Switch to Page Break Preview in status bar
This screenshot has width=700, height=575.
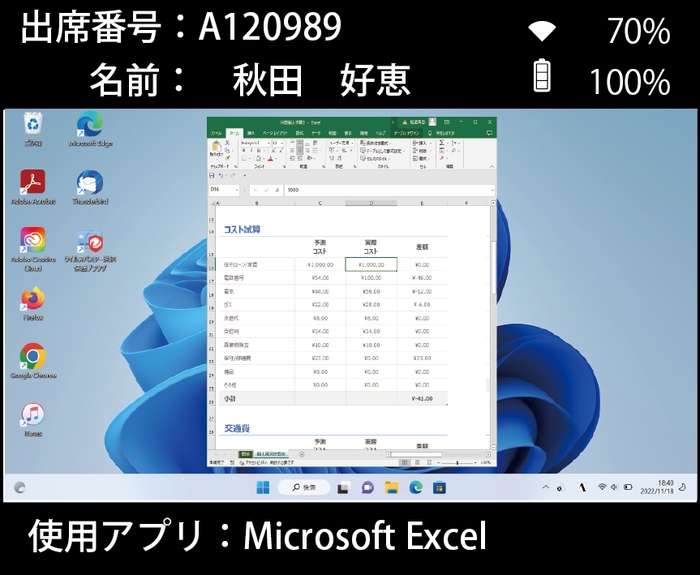pos(429,462)
